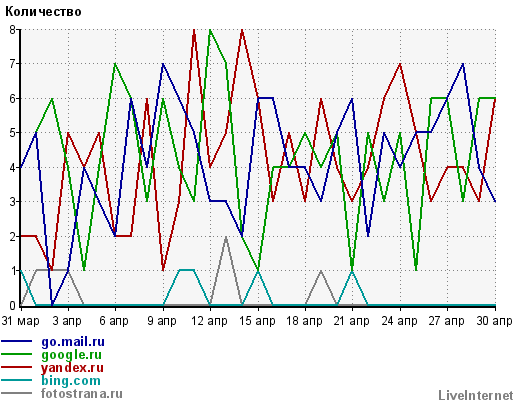Image resolution: width=520 pixels, height=405 pixels.
Task: Click the Количество chart title
Action: (43, 12)
